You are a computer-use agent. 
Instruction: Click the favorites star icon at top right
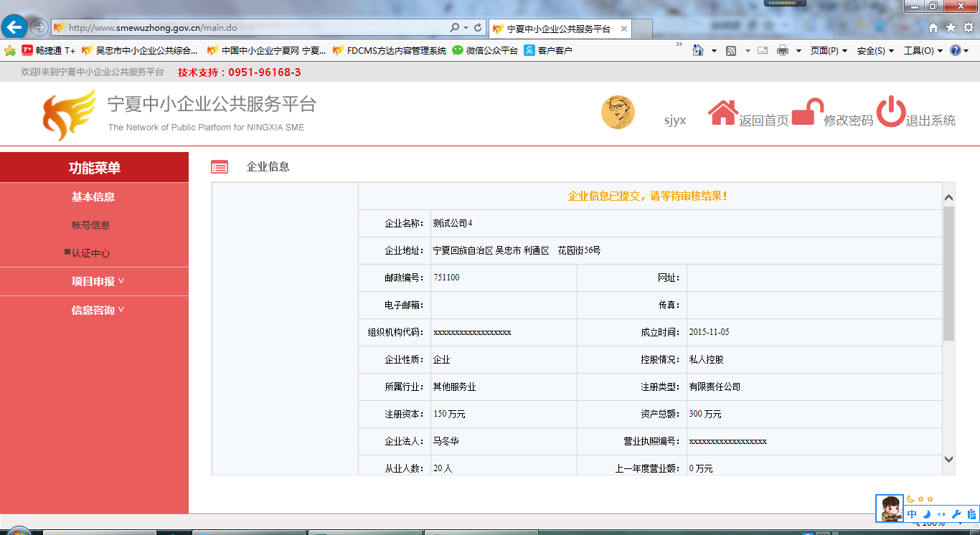(951, 28)
